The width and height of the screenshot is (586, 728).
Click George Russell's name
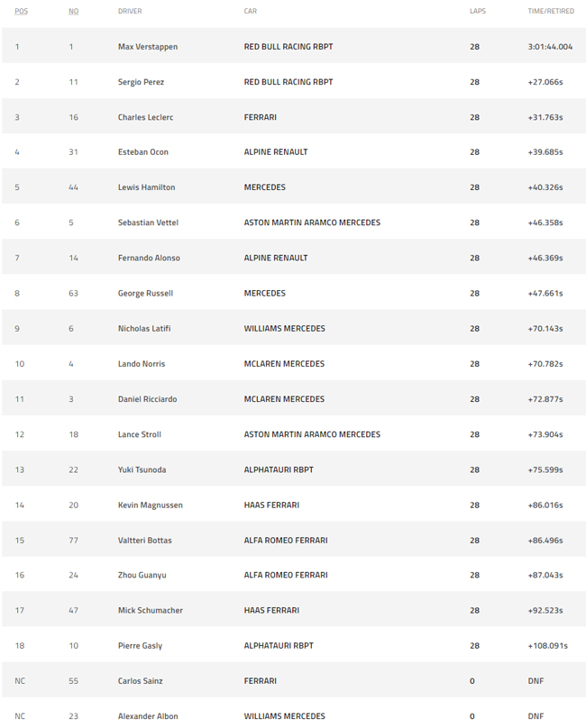(145, 294)
